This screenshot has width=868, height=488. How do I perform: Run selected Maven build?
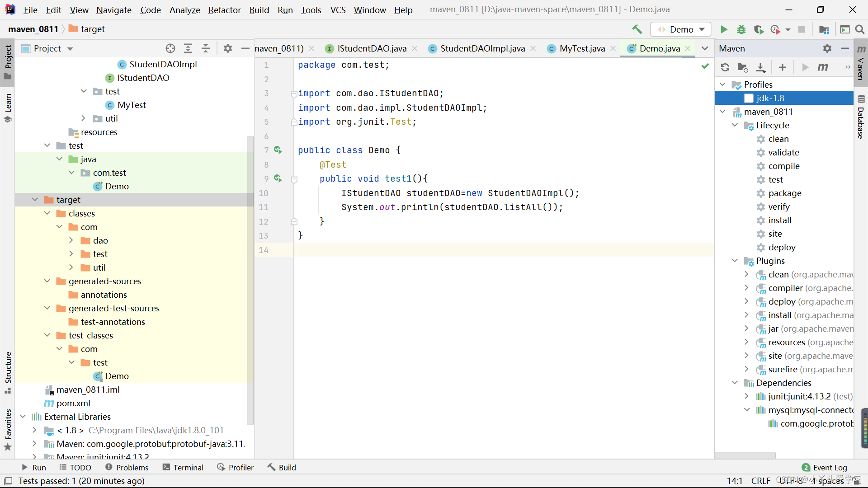(x=805, y=67)
